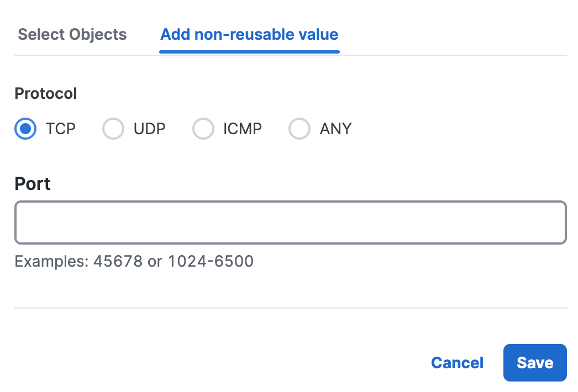
Task: Click the radio circle beside ICMP
Action: tap(203, 129)
